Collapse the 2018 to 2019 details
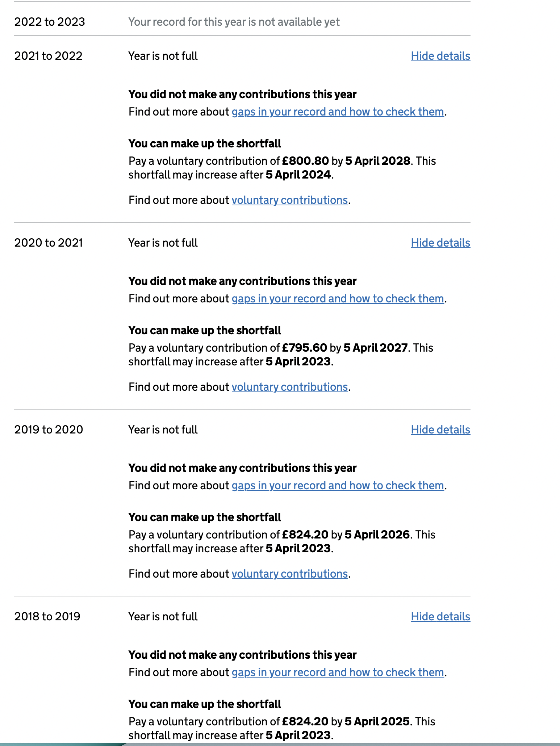560x746 pixels. (440, 616)
